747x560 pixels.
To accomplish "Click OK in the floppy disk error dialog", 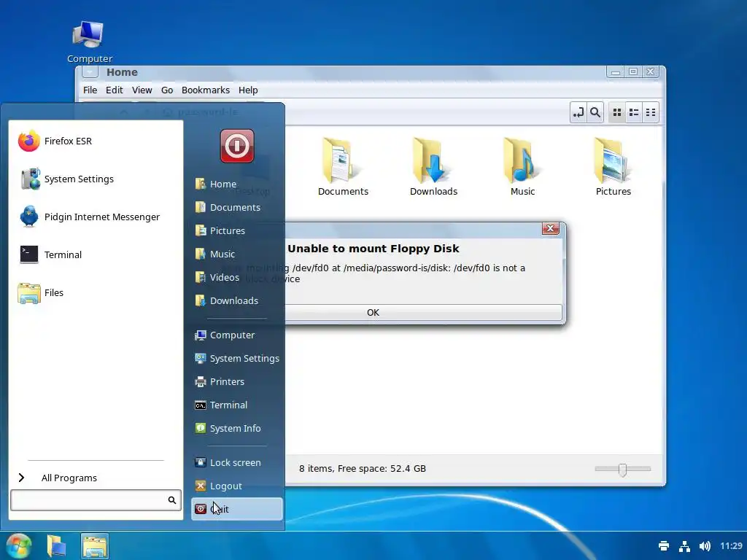I will click(373, 312).
